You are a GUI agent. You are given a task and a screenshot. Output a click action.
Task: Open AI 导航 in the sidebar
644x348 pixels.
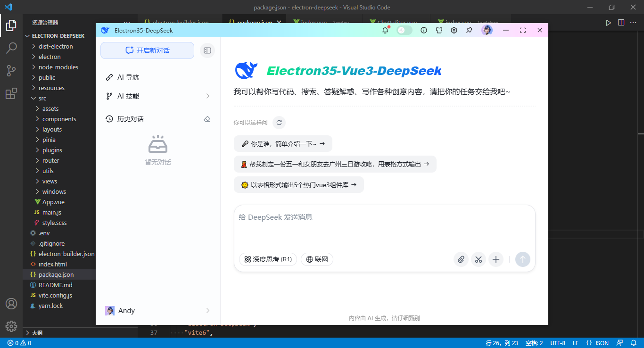tap(158, 77)
